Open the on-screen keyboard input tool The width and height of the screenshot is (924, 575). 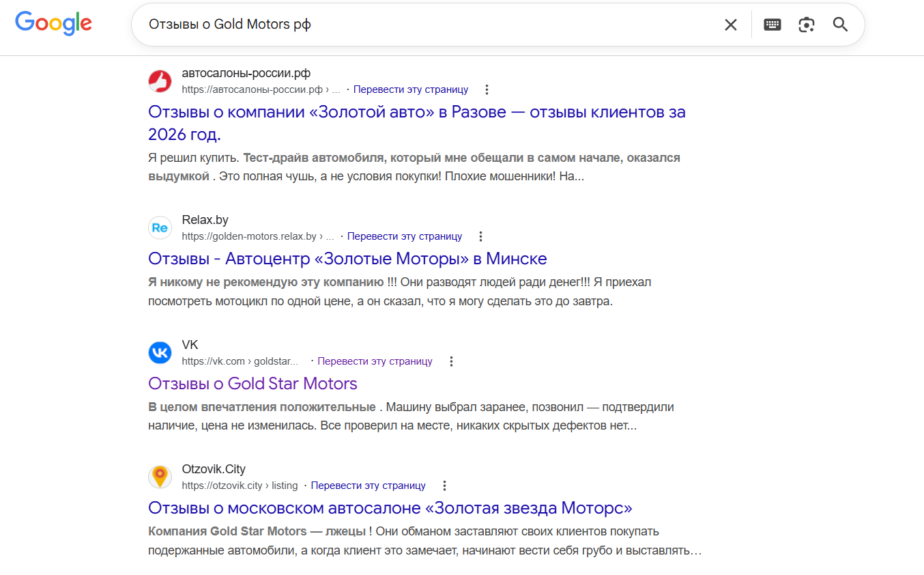(x=773, y=25)
